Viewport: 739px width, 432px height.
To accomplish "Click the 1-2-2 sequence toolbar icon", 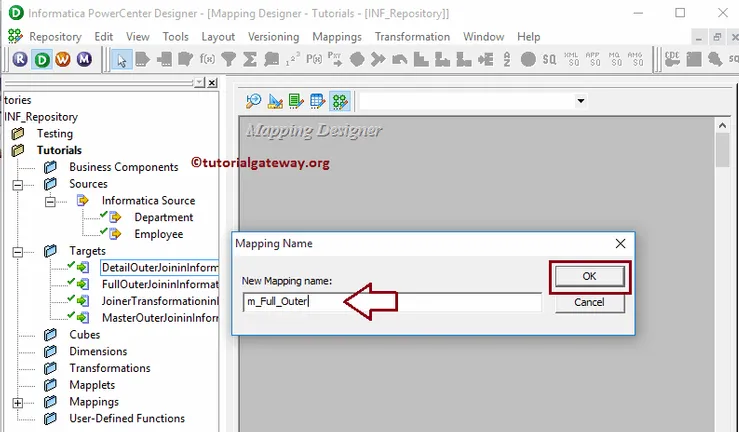I will [293, 59].
